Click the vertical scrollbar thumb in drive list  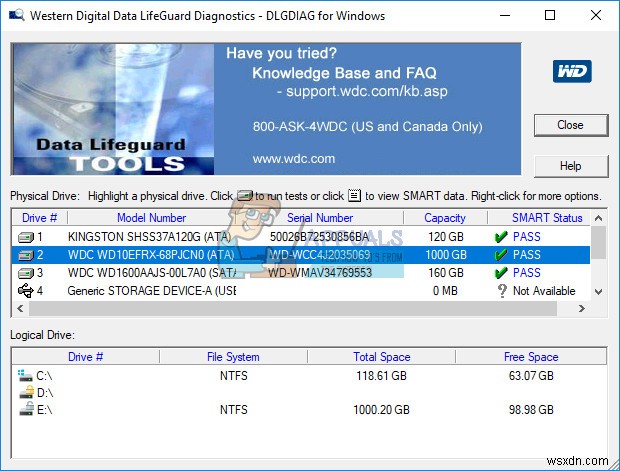coord(599,242)
